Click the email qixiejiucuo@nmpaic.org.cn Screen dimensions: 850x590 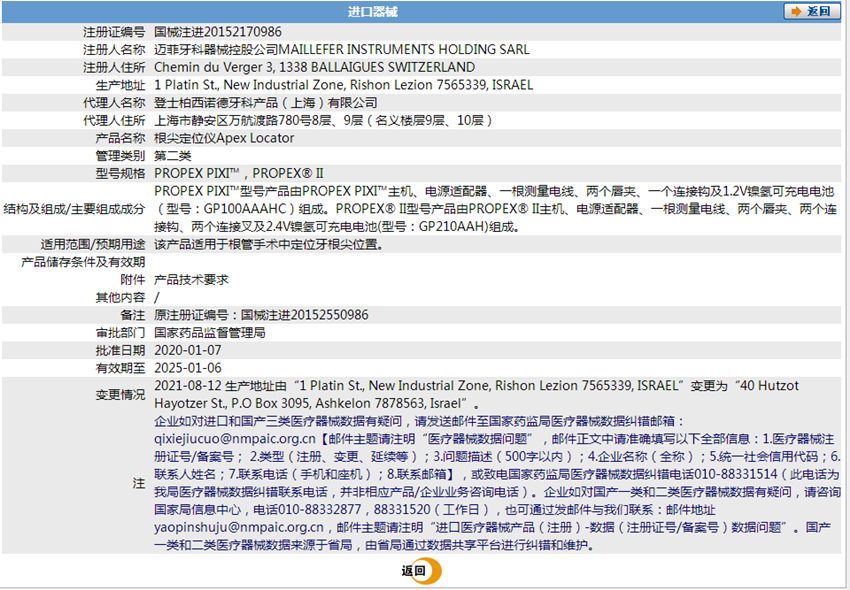[235, 439]
